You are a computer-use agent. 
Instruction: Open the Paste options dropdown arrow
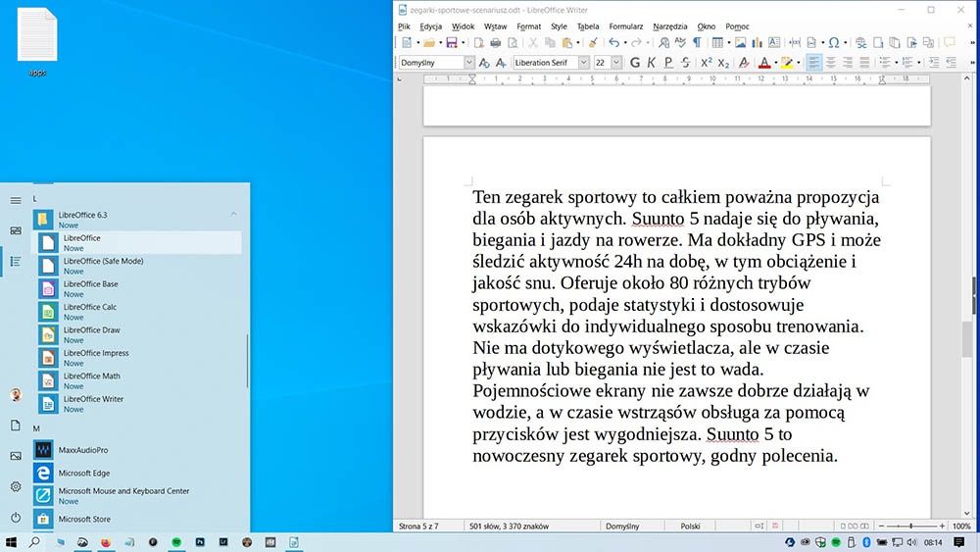(x=578, y=42)
